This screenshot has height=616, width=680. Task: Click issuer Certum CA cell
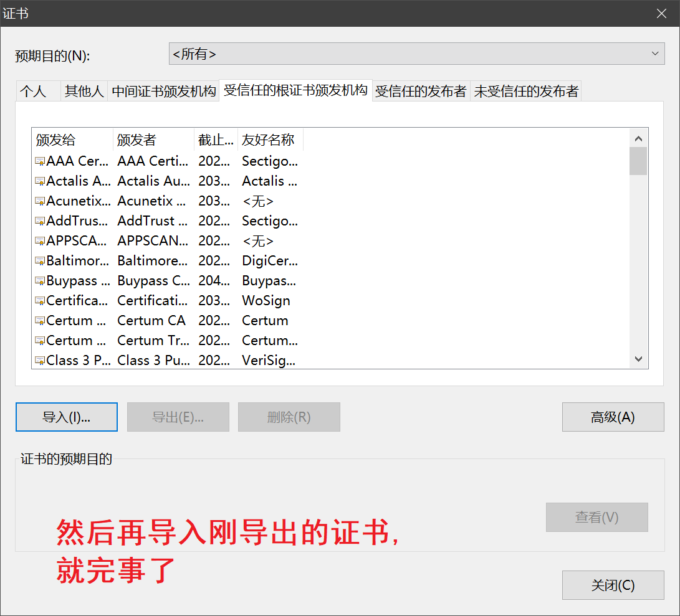tap(151, 321)
